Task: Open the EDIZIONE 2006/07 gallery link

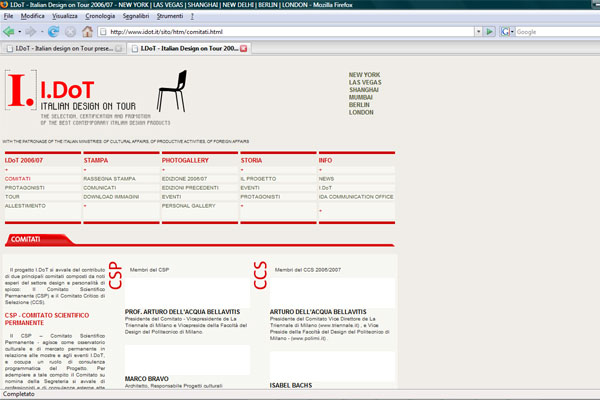Action: pyautogui.click(x=184, y=179)
